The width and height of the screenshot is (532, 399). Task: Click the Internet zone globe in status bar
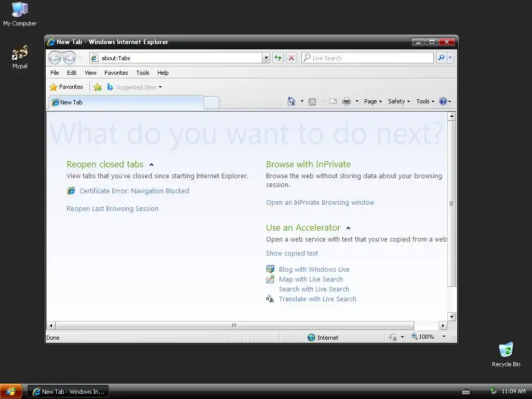(x=311, y=337)
